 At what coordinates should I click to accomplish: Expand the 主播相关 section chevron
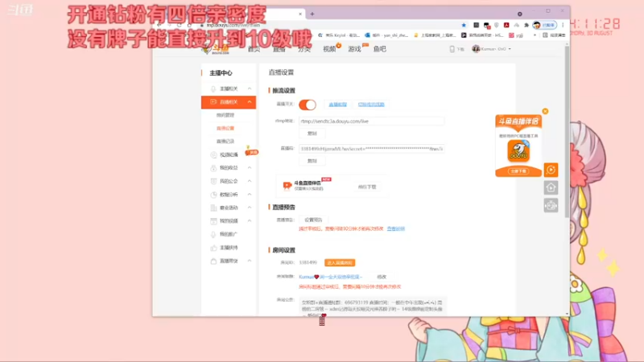[x=250, y=88]
